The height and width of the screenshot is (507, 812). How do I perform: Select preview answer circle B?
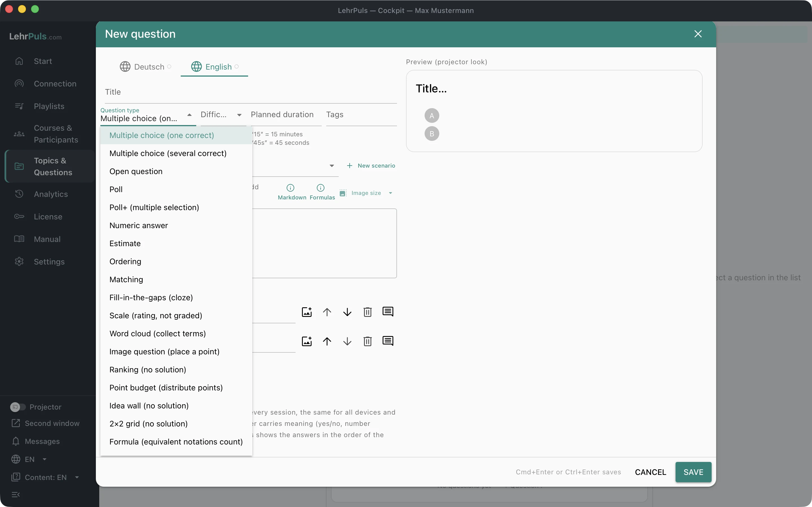coord(431,134)
